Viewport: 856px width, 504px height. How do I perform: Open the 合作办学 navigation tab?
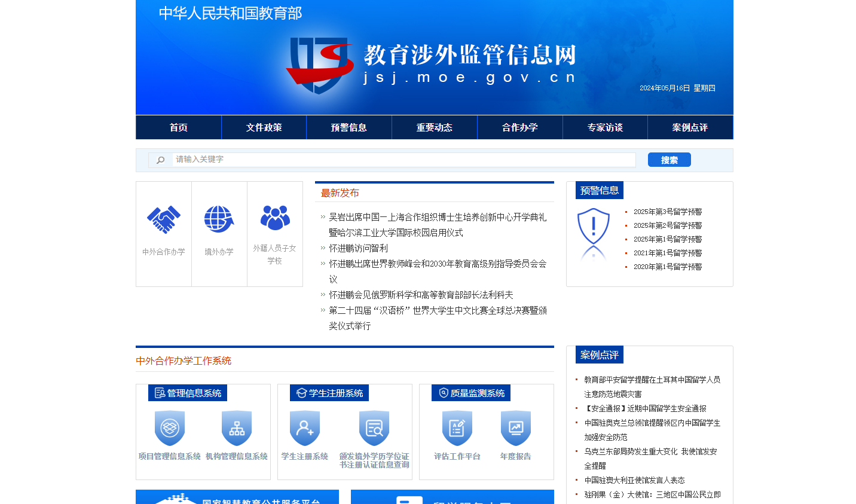pos(519,127)
